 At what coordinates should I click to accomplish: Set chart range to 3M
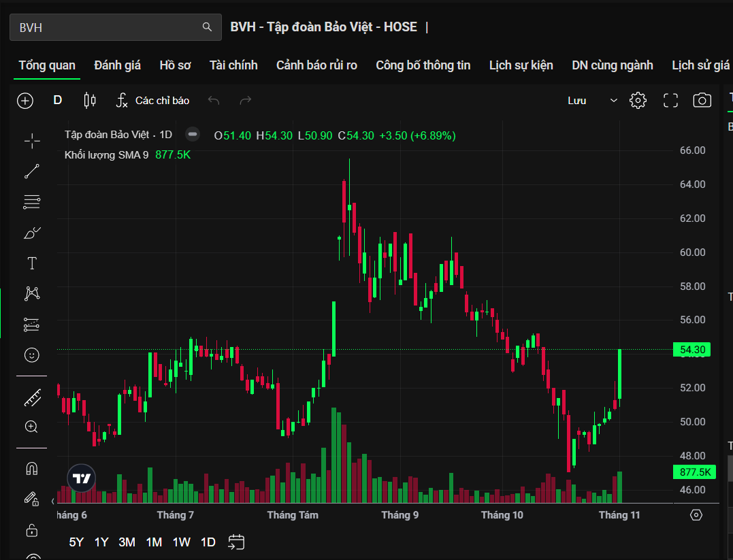(x=127, y=542)
